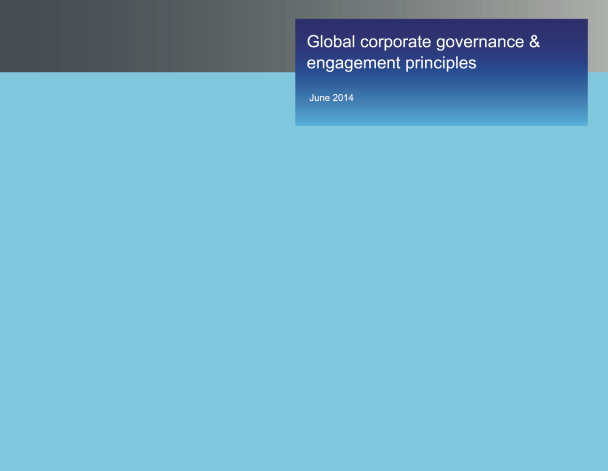Click the empty title box area below the date
Viewport: 608px width, 471px height.
(x=440, y=115)
